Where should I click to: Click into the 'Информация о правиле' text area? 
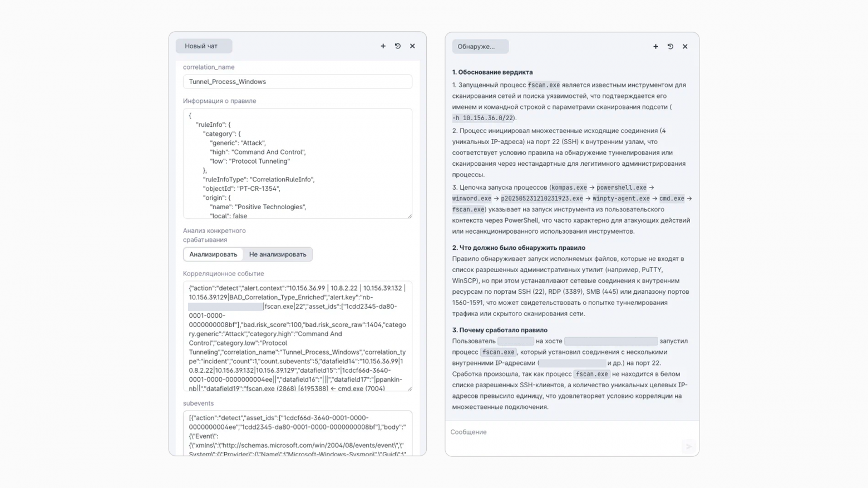pyautogui.click(x=298, y=164)
